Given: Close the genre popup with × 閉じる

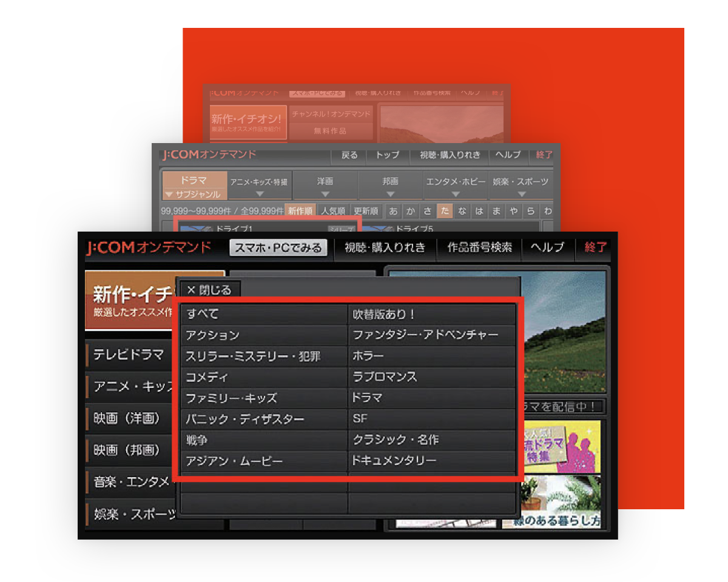Looking at the screenshot, I should pos(210,290).
